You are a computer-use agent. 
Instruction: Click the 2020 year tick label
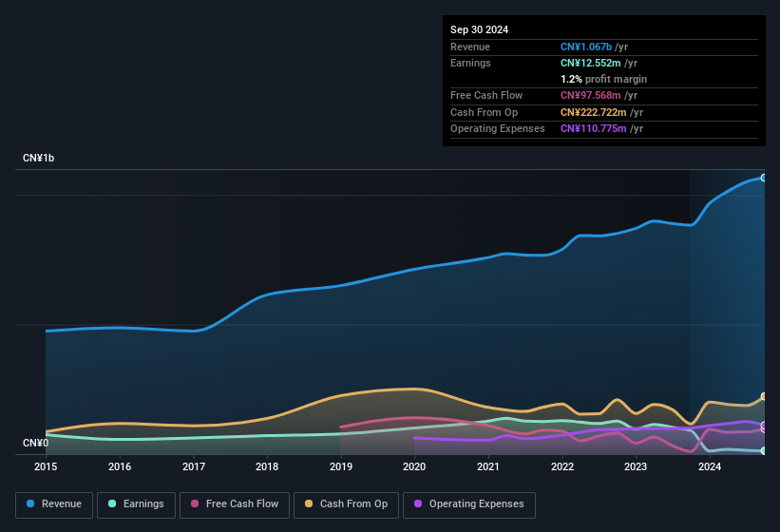point(414,466)
